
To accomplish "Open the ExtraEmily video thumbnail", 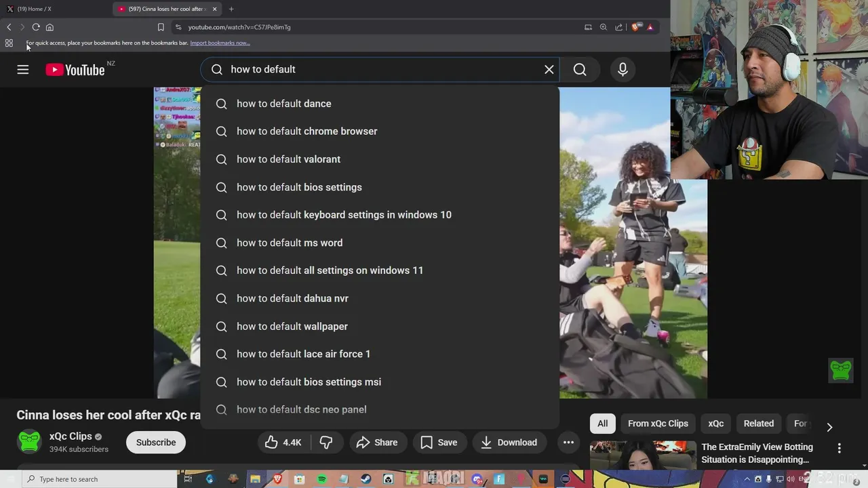I will coord(643,455).
